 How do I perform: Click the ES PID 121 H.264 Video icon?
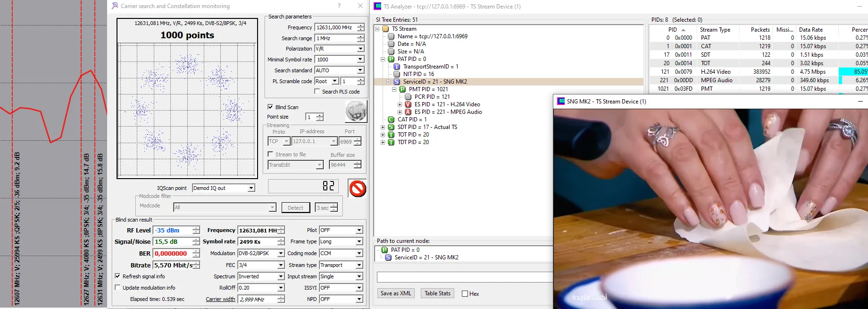pos(408,104)
